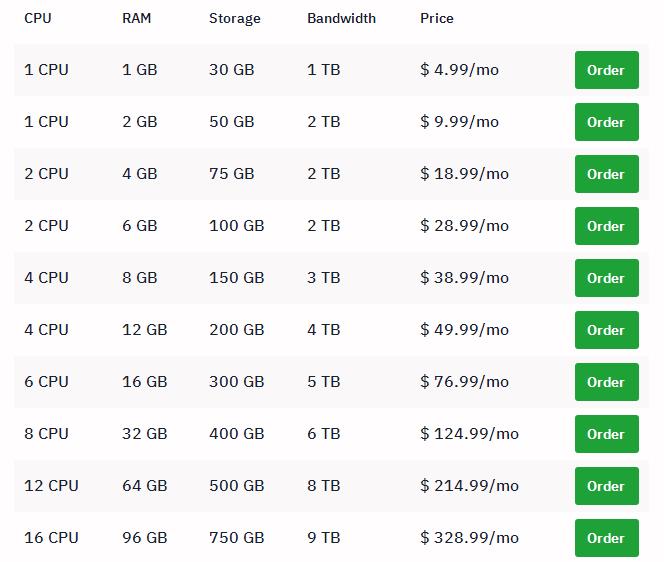Screen dimensions: 664x562
Task: Order the 1 CPU 1 GB plan
Action: click(606, 70)
